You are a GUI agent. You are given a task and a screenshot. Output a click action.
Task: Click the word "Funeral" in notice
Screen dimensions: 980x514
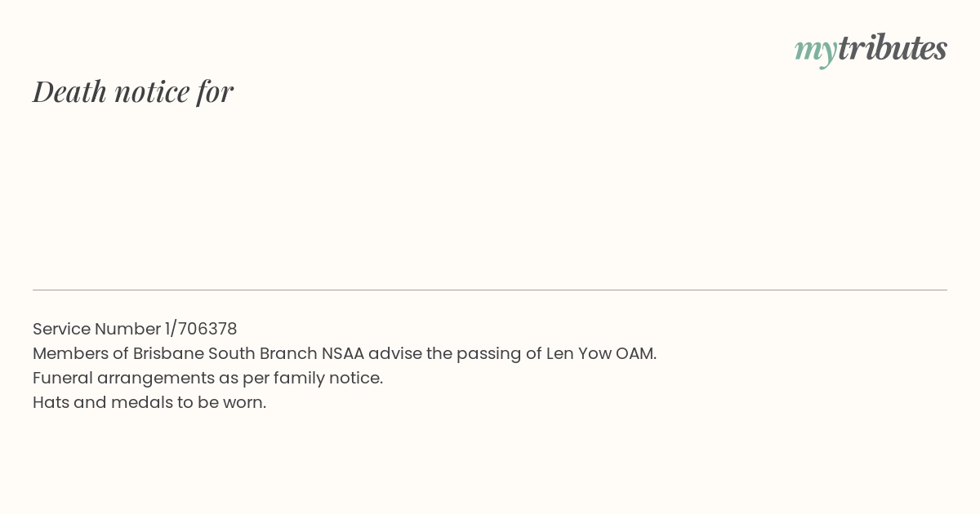[62, 378]
